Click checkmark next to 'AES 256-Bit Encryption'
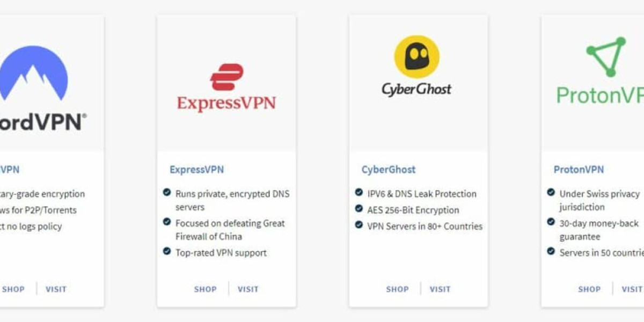This screenshot has width=644, height=322. click(359, 209)
